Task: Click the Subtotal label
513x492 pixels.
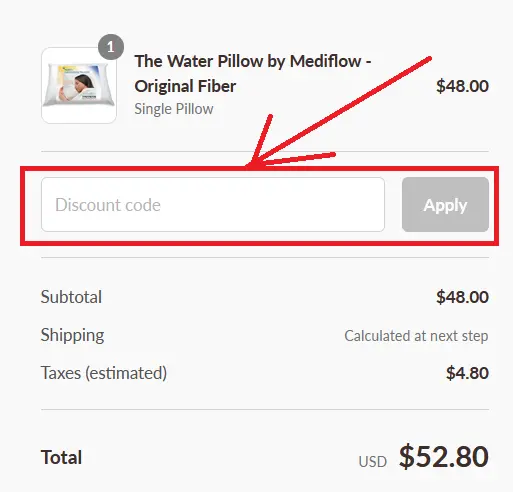Action: pos(71,297)
